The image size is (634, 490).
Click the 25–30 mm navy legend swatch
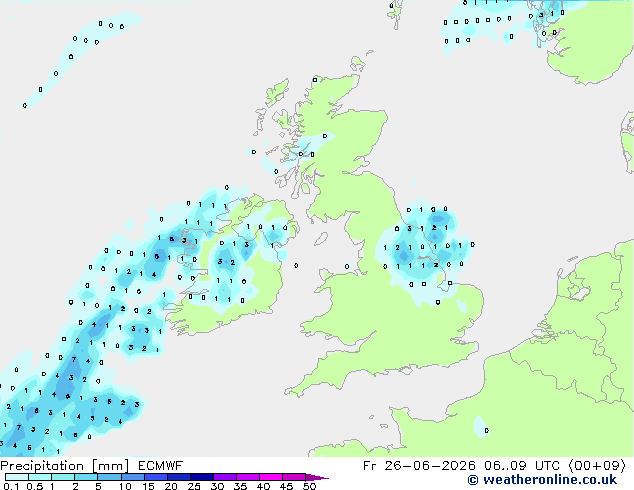coord(201,477)
